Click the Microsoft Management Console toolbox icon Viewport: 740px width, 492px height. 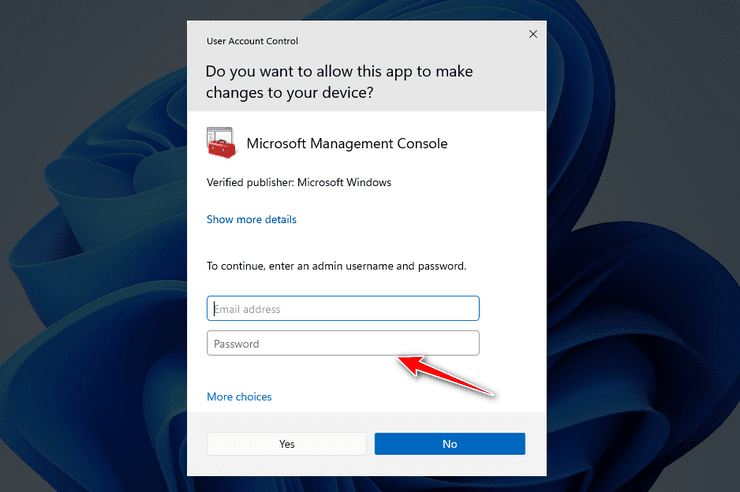tap(221, 142)
